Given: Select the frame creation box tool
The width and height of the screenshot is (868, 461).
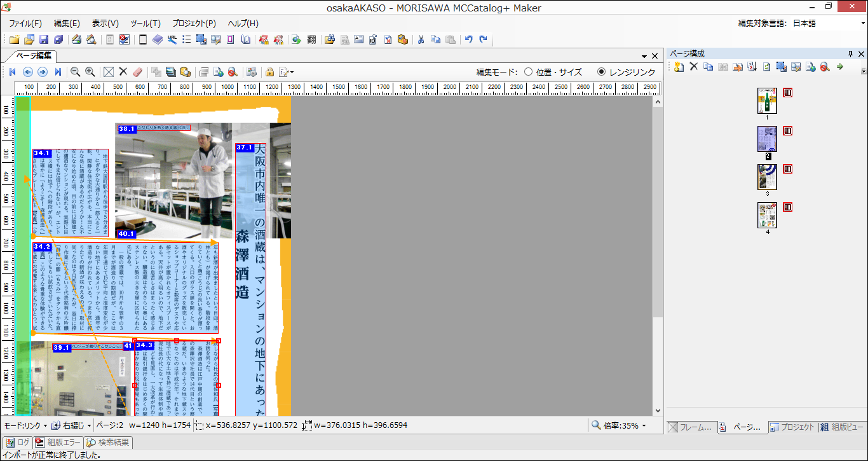Looking at the screenshot, I should pos(109,72).
